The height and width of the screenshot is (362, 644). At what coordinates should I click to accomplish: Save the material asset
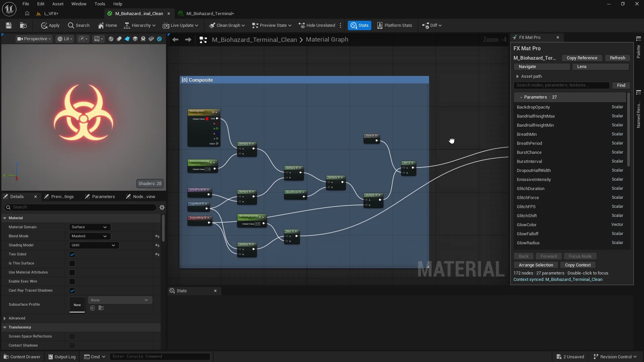point(9,25)
